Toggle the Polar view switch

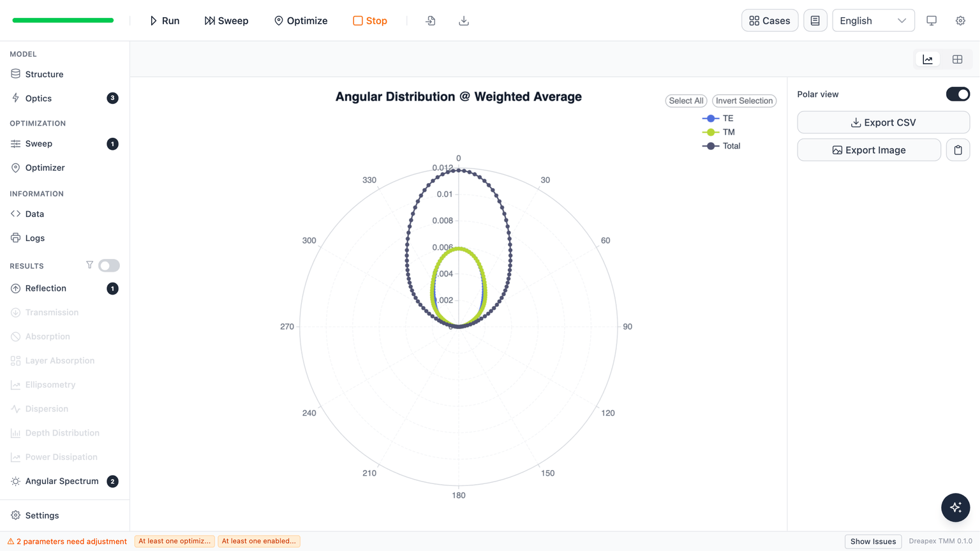958,94
